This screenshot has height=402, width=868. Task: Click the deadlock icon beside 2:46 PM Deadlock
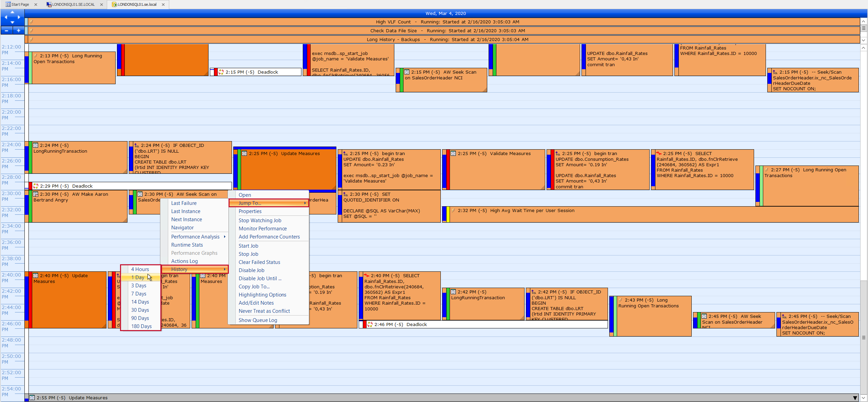(369, 324)
